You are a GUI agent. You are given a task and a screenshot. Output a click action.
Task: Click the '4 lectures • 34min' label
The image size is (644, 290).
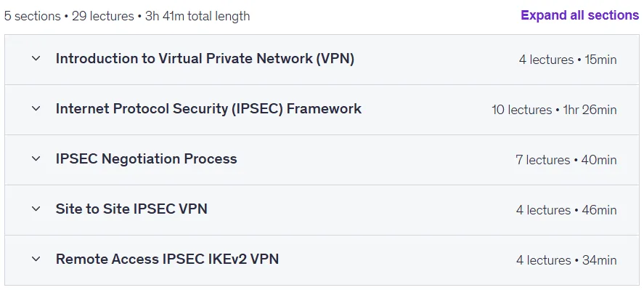[566, 260]
